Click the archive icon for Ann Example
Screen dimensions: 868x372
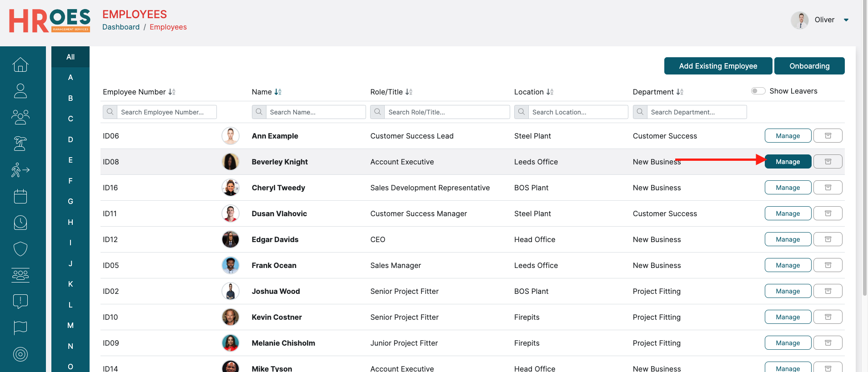pyautogui.click(x=828, y=136)
